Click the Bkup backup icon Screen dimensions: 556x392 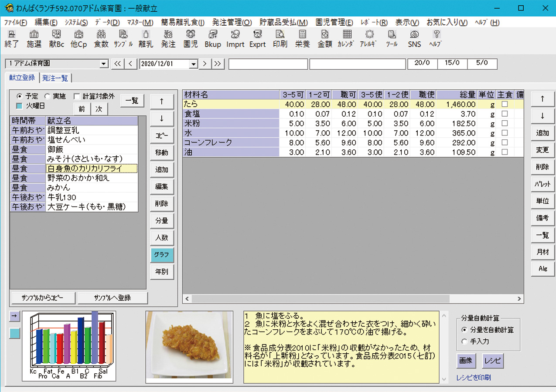tap(213, 38)
